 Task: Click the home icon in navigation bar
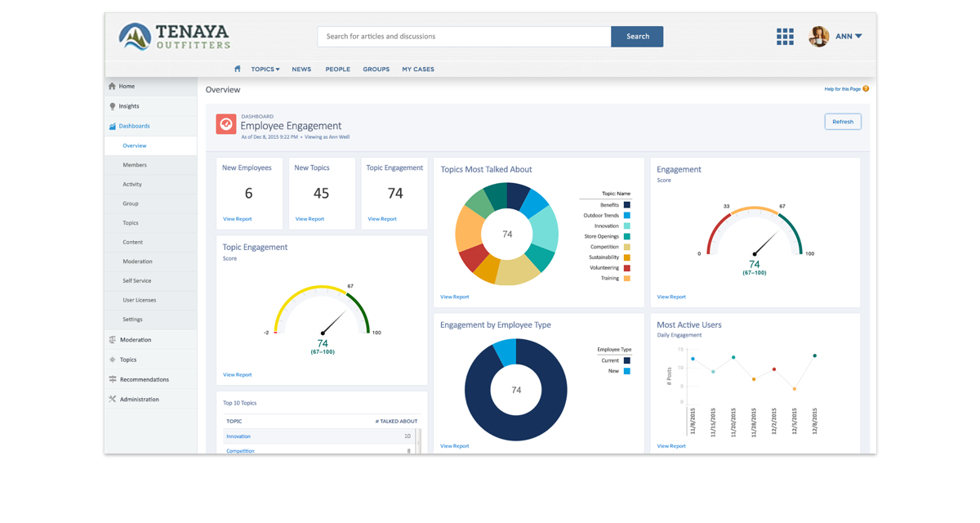tap(237, 69)
